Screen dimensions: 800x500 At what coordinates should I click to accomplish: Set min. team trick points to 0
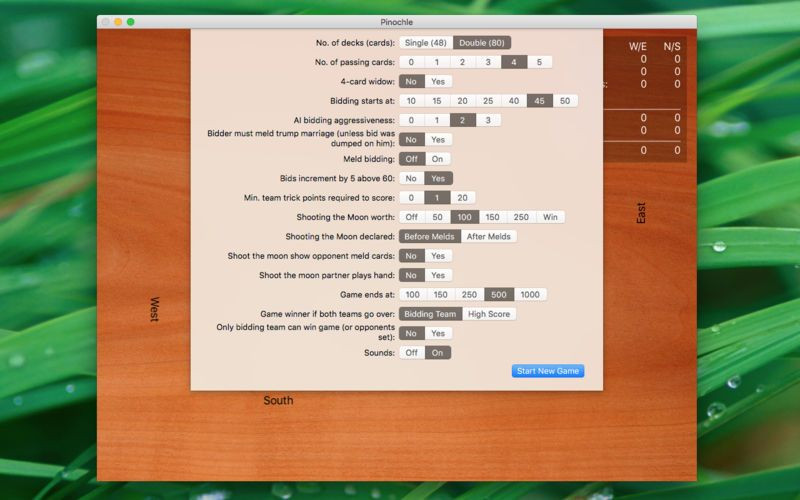(x=411, y=198)
